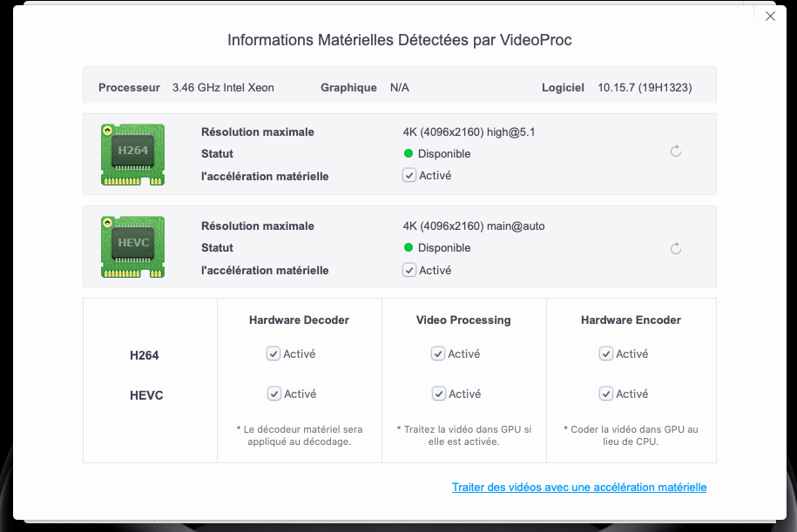Click the 'Graphique' label

[x=348, y=87]
